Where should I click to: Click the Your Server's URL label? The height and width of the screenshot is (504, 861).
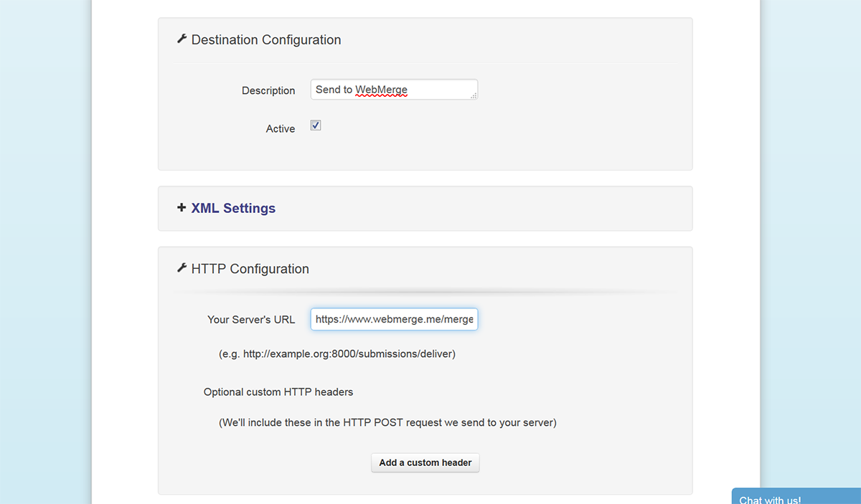point(251,320)
